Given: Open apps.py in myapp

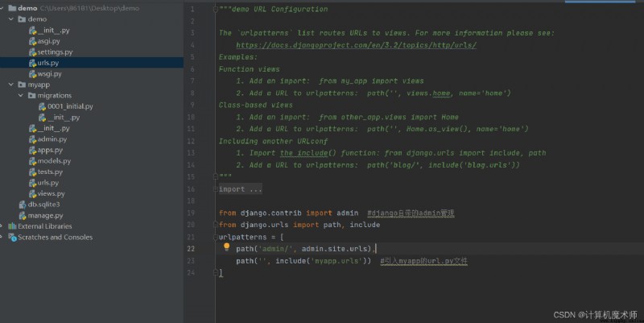Looking at the screenshot, I should pos(50,150).
